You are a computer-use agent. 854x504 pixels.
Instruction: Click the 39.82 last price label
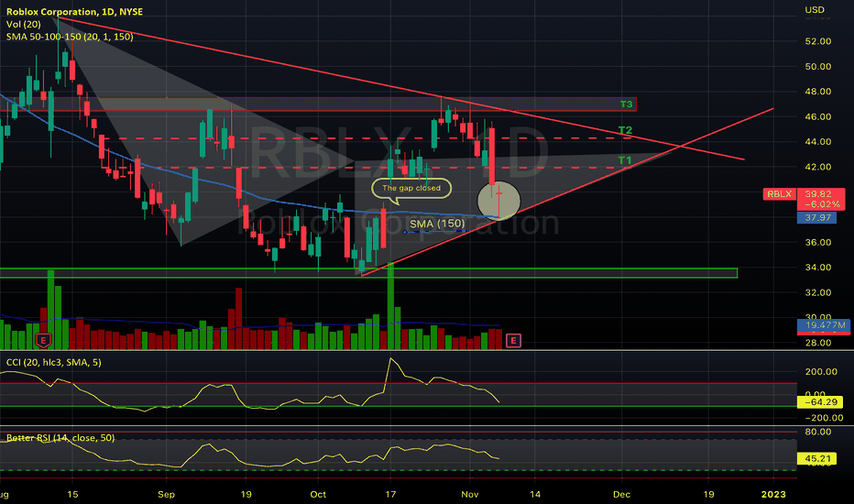click(818, 194)
